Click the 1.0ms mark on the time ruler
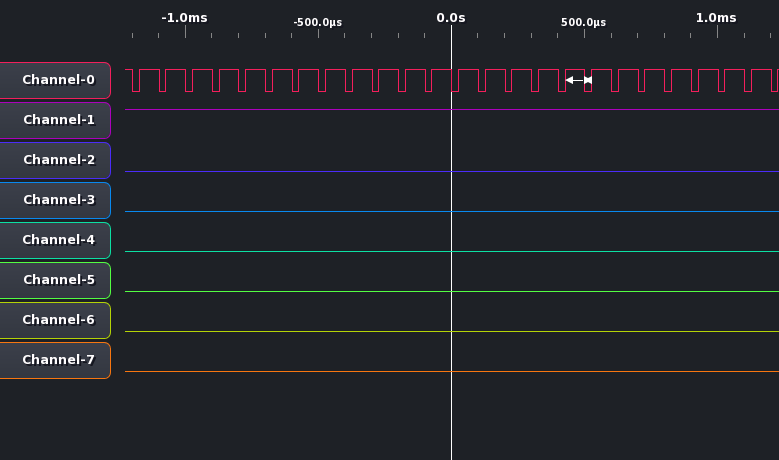The width and height of the screenshot is (779, 460). (x=716, y=18)
